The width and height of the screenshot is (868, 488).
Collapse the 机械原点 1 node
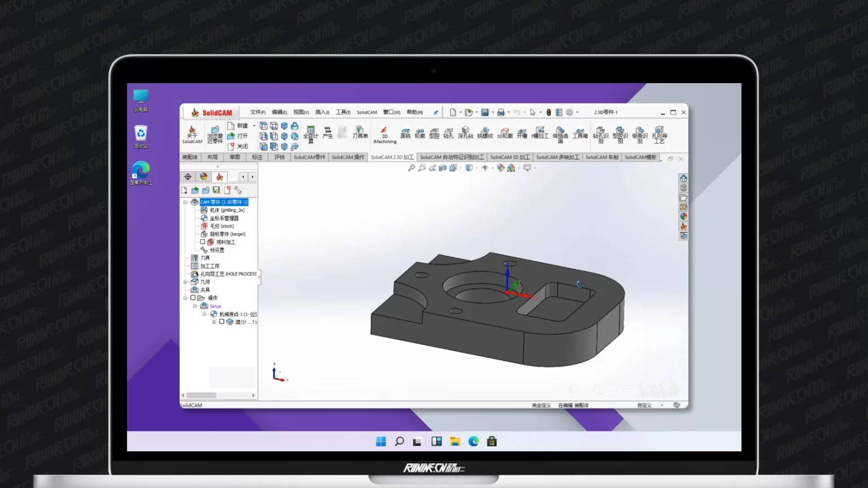(205, 314)
